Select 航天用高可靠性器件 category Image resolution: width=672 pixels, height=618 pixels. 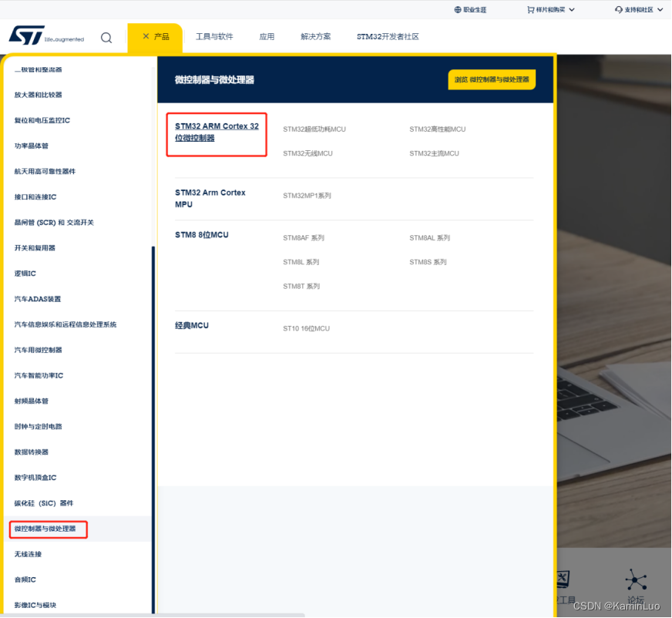pyautogui.click(x=45, y=171)
